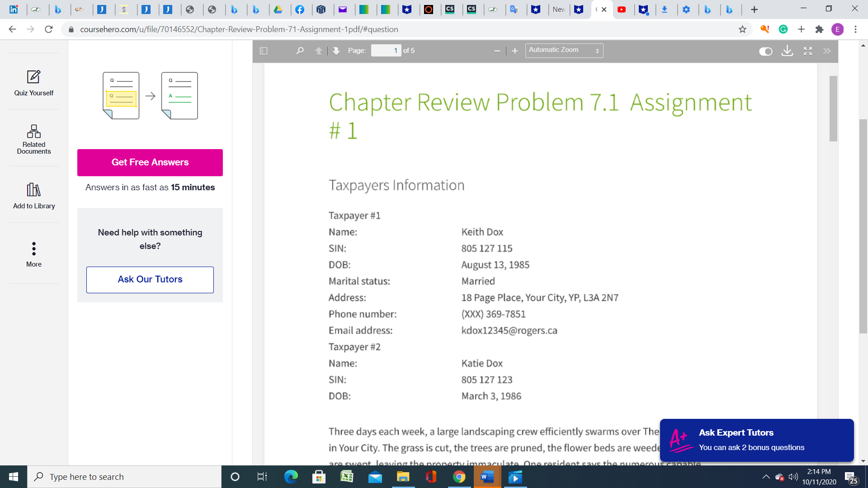The image size is (868, 488).
Task: Open the PDF find magnifier tool
Action: (300, 51)
